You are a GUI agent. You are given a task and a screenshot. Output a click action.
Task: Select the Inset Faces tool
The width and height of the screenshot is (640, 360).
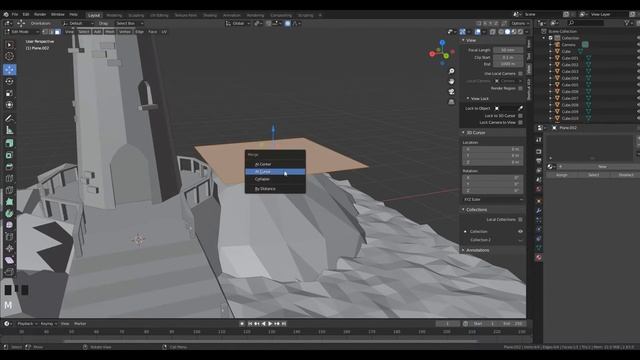[9, 155]
